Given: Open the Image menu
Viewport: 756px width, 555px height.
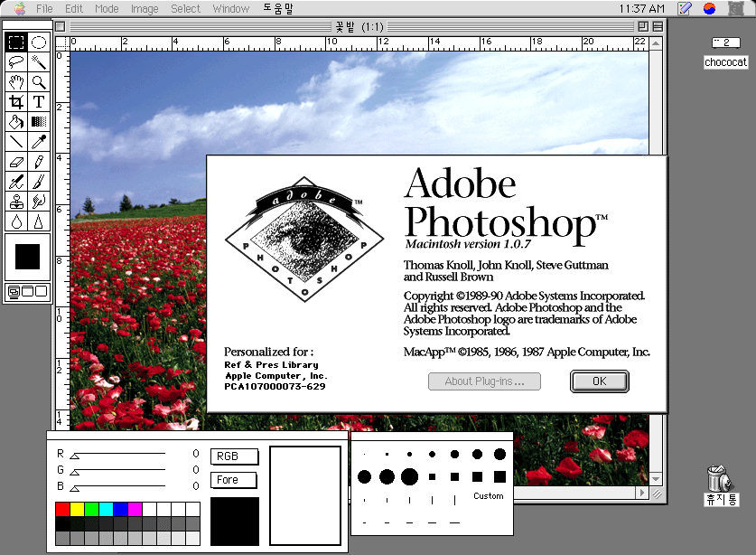Looking at the screenshot, I should coord(145,9).
